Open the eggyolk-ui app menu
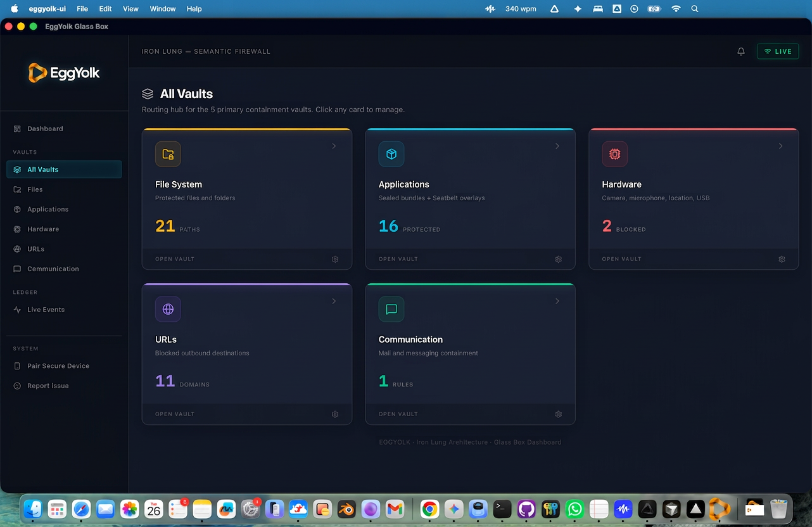The image size is (812, 527). click(48, 9)
